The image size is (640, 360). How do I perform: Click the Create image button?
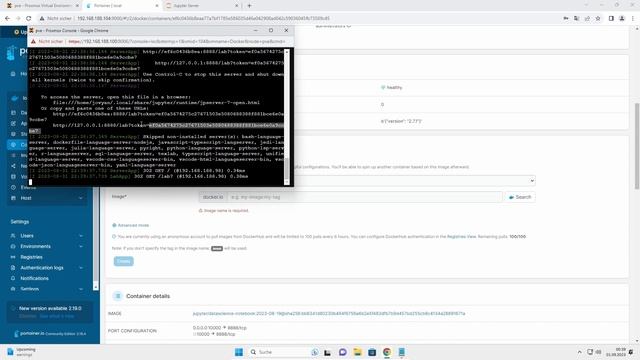coord(123,261)
